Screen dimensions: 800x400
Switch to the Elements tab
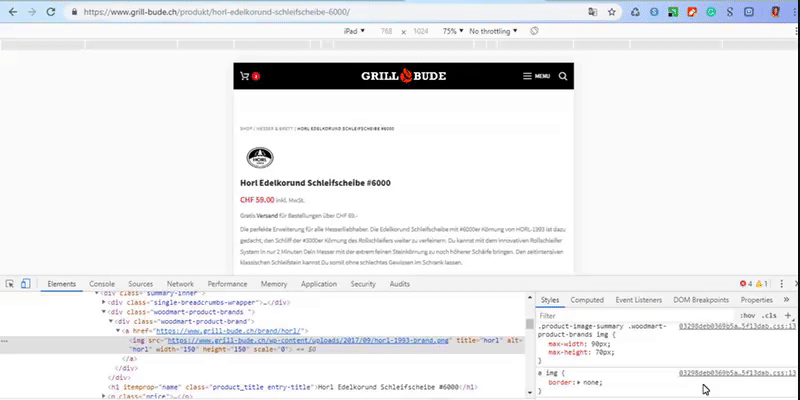(x=61, y=284)
